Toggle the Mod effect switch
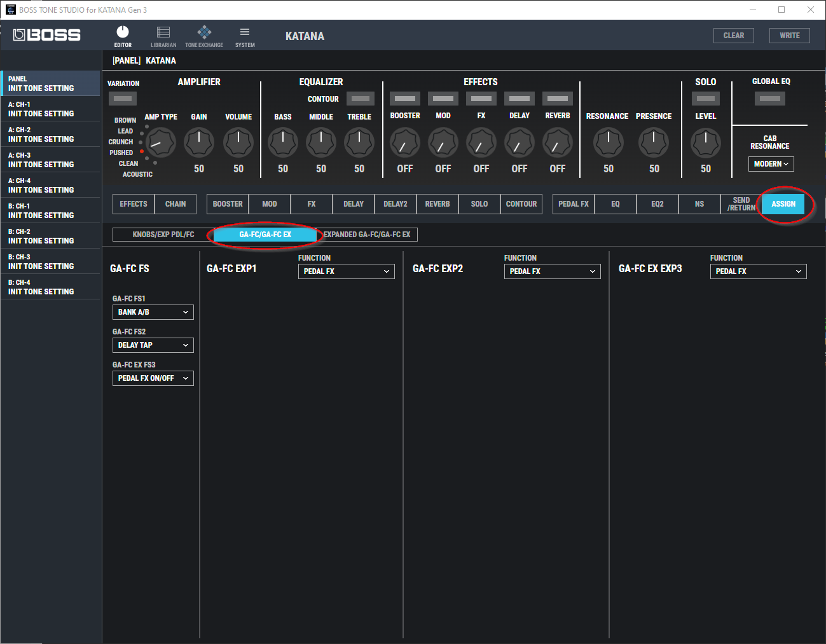The height and width of the screenshot is (644, 826). point(443,99)
